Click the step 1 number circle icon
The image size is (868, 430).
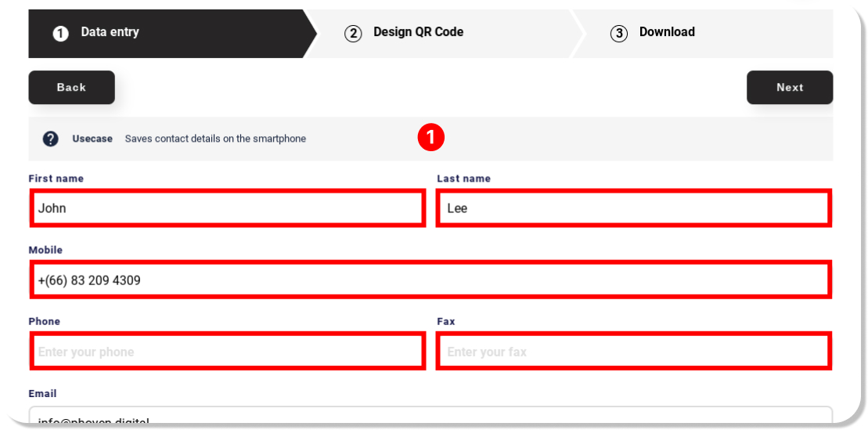coord(60,33)
